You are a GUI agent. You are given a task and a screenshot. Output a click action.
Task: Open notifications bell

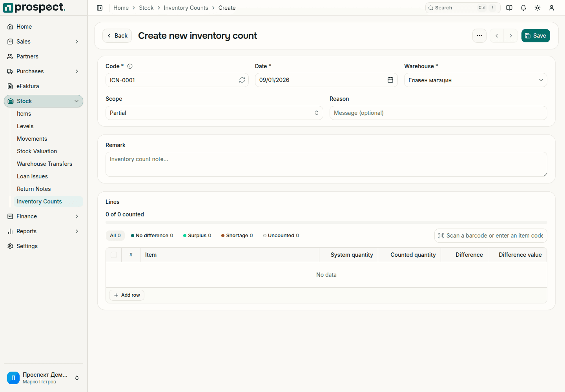tap(523, 8)
